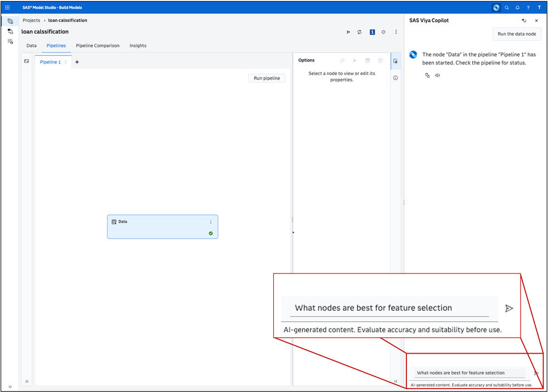
Task: Open the user profile 'T' menu
Action: pyautogui.click(x=539, y=7)
